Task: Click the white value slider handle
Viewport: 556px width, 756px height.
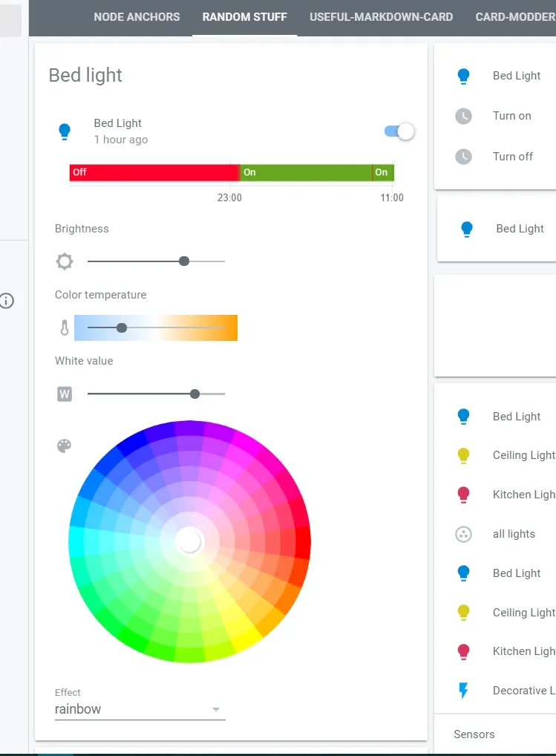Action: tap(194, 394)
